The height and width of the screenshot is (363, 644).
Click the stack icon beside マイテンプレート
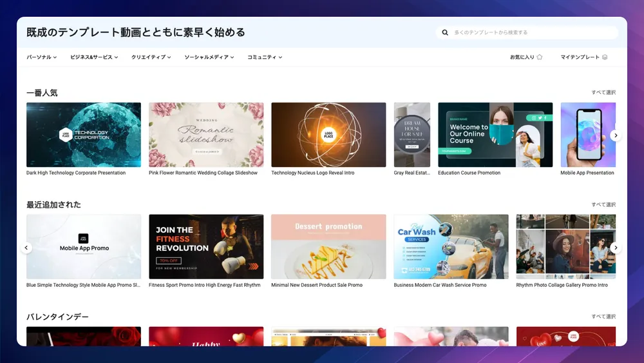pos(605,57)
